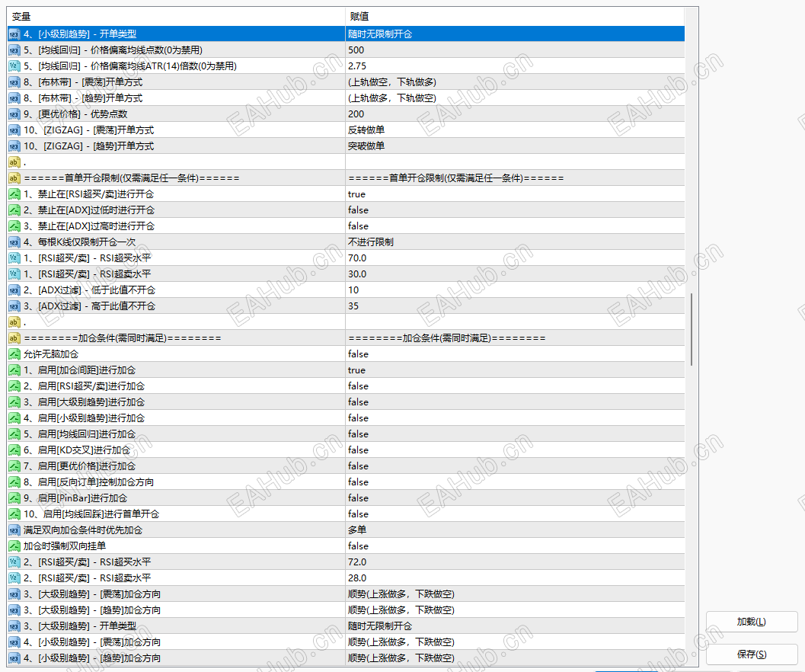Click bool icon beside 禁止在[RSI超买/卖]进行开仓
805x672 pixels.
pos(14,194)
